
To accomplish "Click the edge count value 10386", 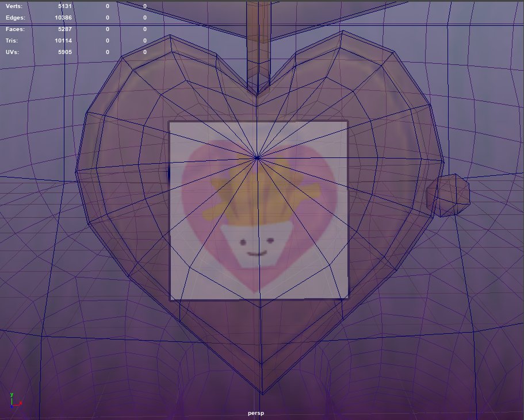I will (x=63, y=18).
